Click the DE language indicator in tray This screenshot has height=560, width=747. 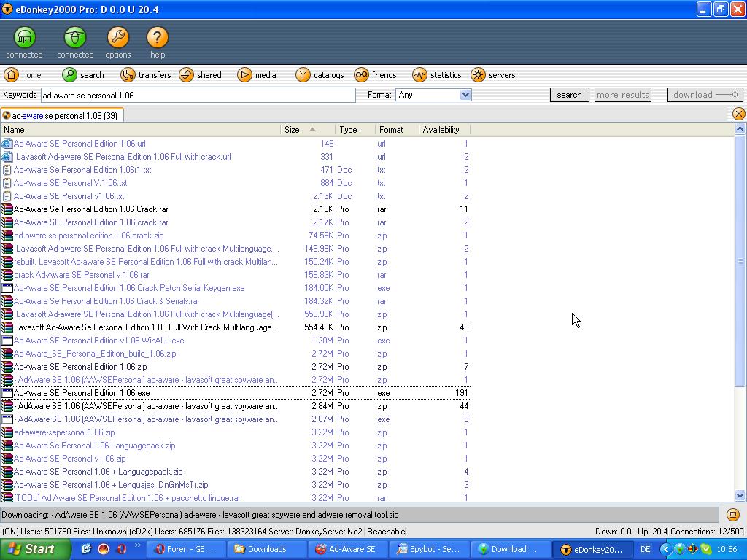point(645,550)
